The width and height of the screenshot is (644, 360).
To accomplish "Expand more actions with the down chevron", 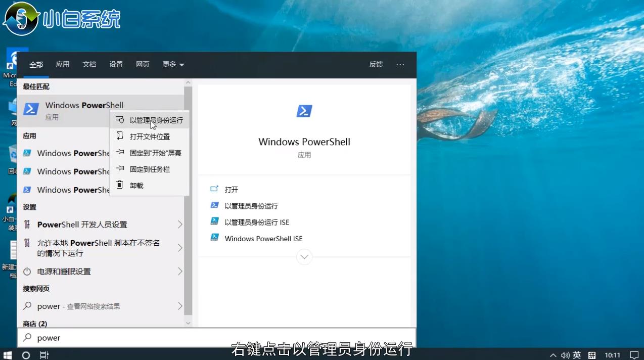I will (304, 257).
